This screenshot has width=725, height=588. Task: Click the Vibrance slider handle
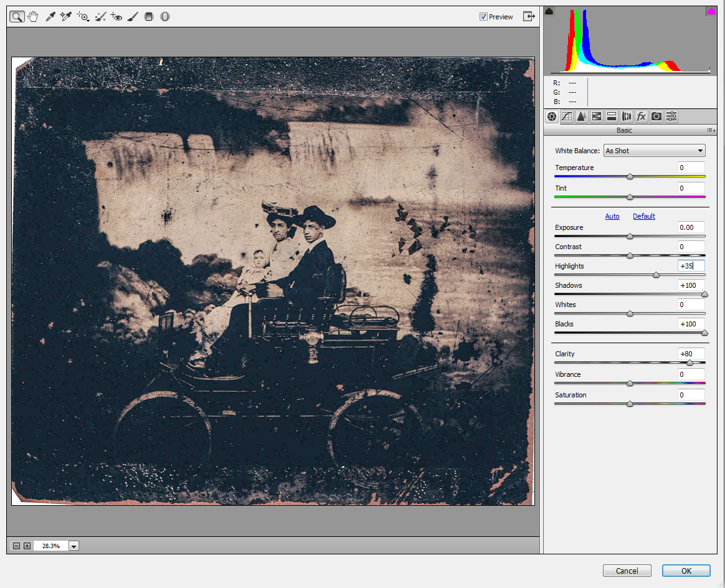click(x=630, y=383)
